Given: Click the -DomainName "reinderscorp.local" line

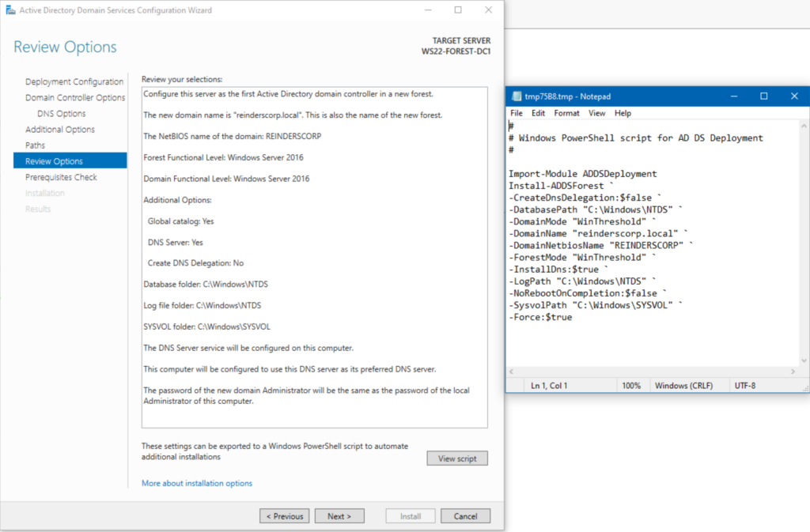Looking at the screenshot, I should [x=598, y=234].
